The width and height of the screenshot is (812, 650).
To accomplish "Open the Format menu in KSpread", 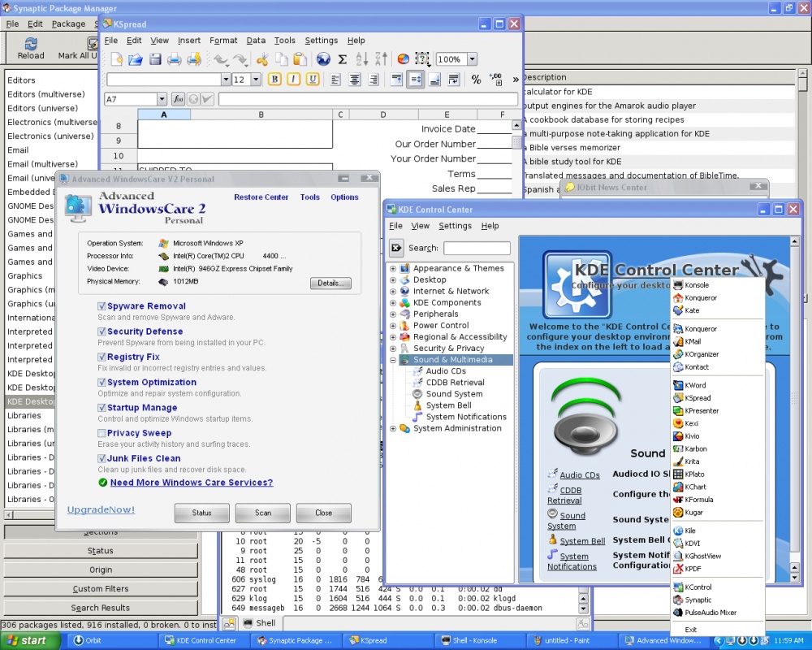I will 222,40.
